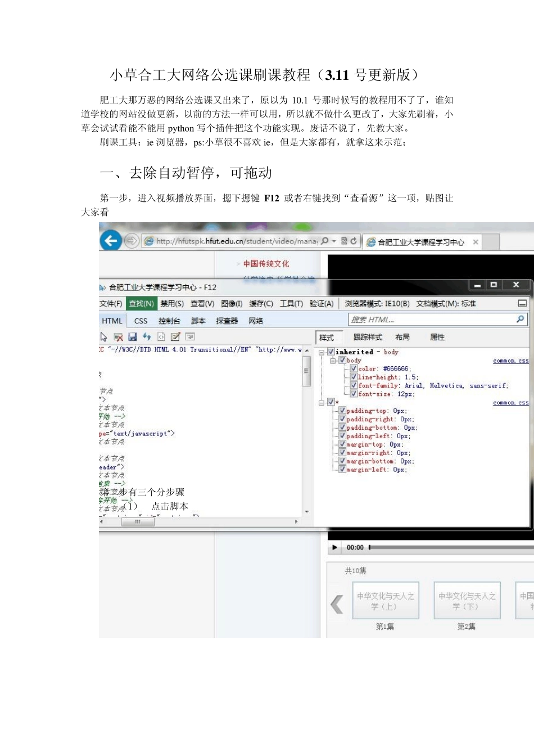Select the 跟踪样式 pane tab
Image resolution: width=534 pixels, height=756 pixels.
(368, 337)
